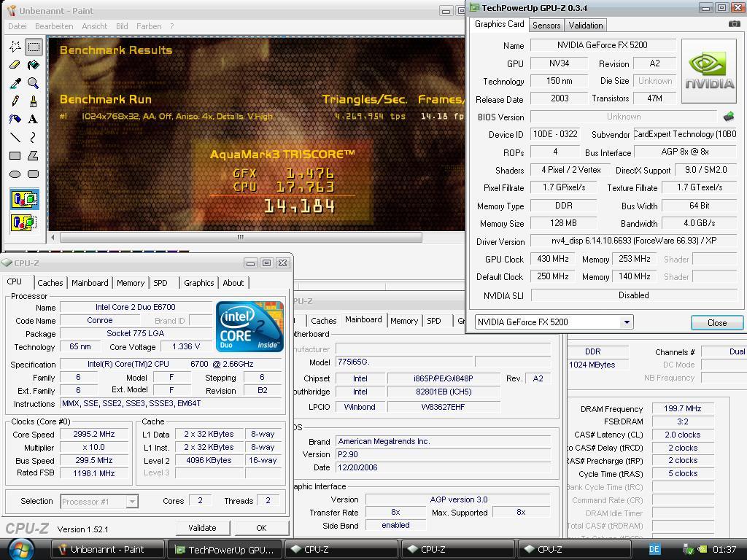Click the GPU Clock 430 MHz field
The width and height of the screenshot is (747, 560).
(x=553, y=259)
